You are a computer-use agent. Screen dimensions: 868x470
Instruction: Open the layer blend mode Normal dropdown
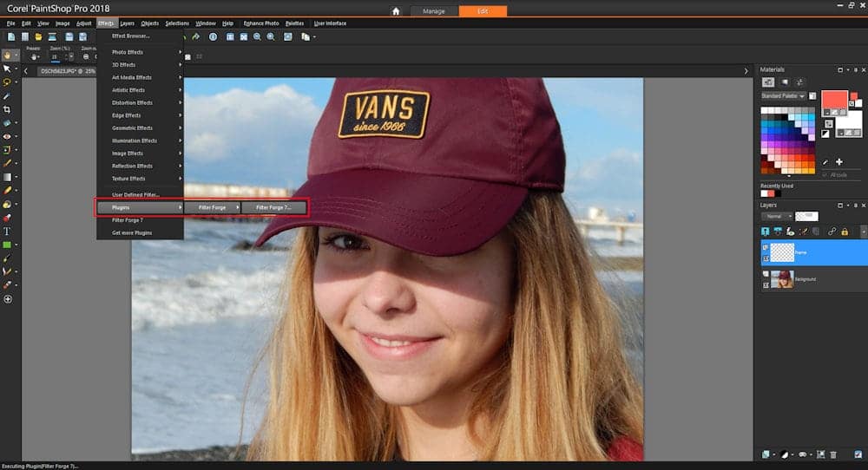777,216
